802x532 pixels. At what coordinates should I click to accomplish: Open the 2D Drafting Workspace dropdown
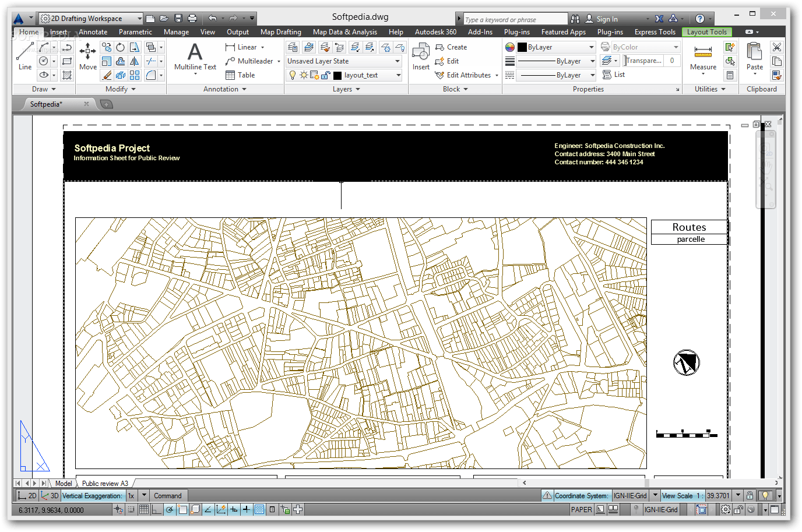point(90,19)
